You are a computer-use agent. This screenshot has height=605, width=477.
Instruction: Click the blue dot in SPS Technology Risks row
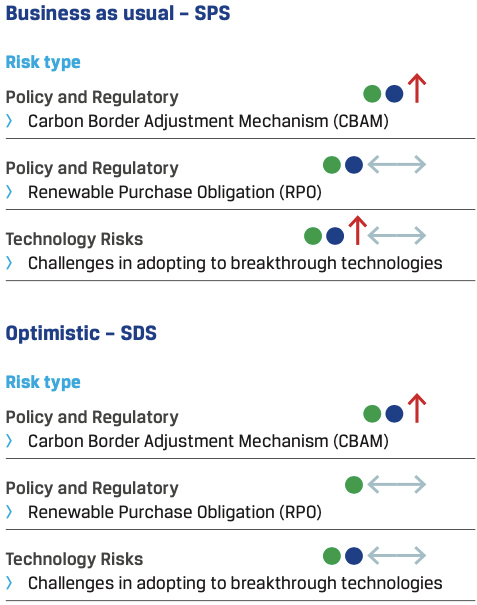[335, 236]
